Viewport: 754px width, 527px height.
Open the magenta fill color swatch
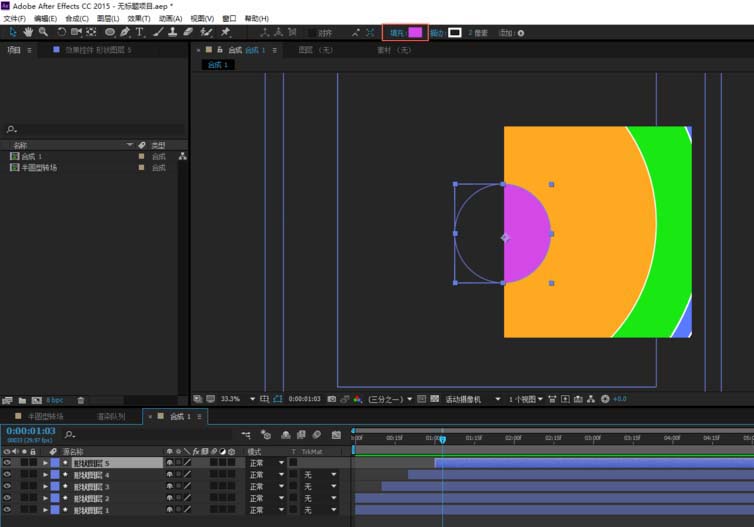click(x=415, y=32)
